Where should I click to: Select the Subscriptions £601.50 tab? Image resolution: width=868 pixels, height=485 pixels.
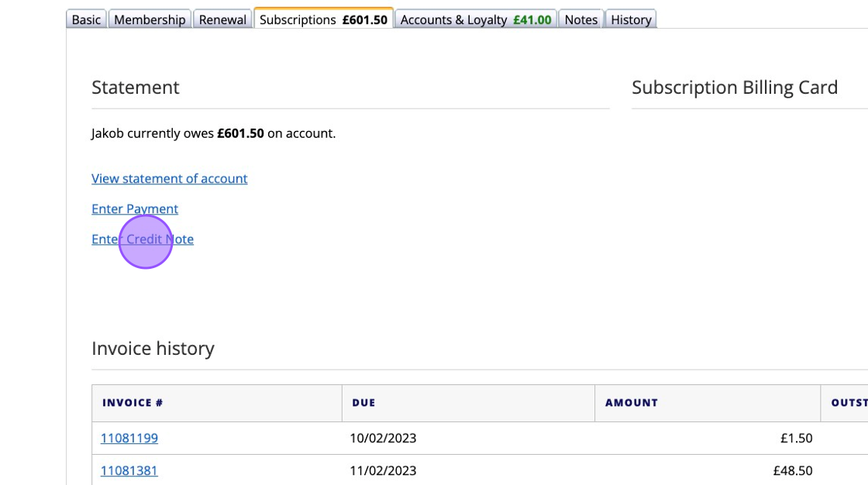click(x=323, y=19)
